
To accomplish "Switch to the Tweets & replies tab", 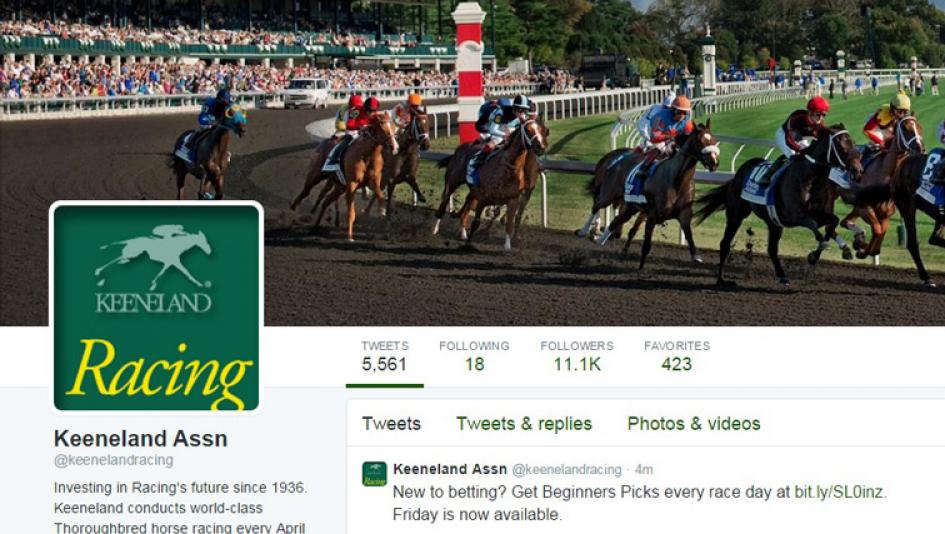I will coord(524,424).
